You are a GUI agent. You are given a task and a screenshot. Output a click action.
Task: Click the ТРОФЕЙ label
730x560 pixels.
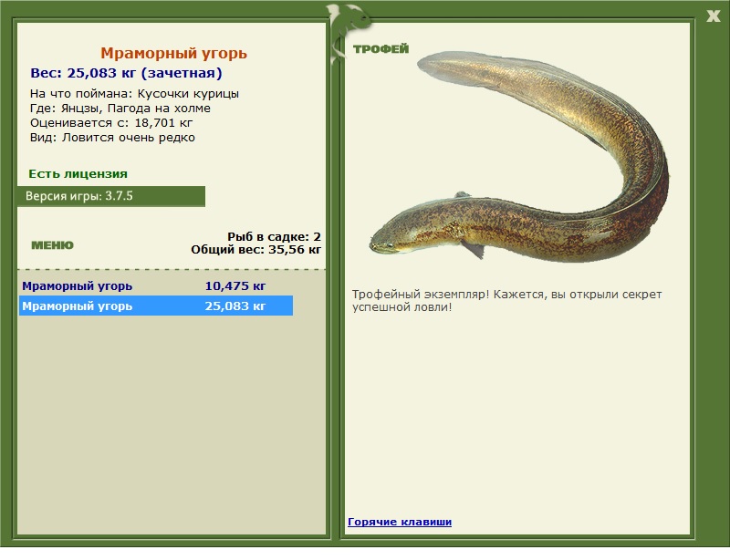click(x=381, y=49)
